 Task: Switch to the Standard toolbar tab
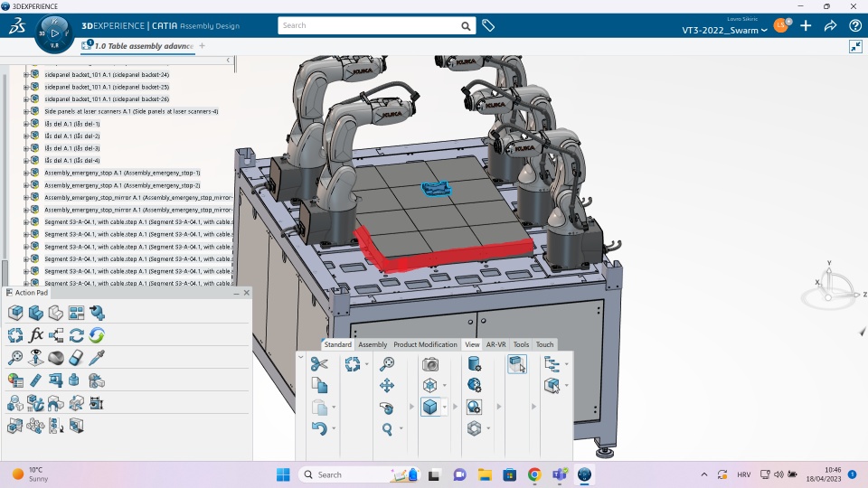tap(337, 344)
